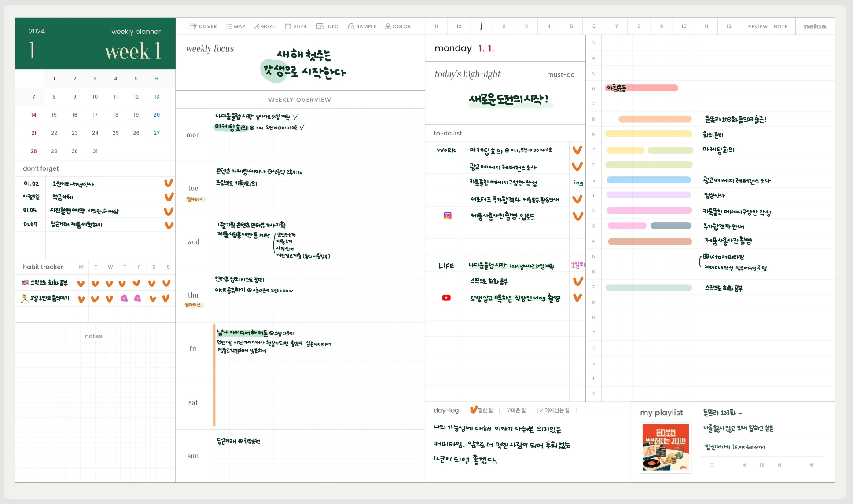Screen dimensions: 853x504
Task: Open the playlist menu lines icon
Action: click(712, 465)
